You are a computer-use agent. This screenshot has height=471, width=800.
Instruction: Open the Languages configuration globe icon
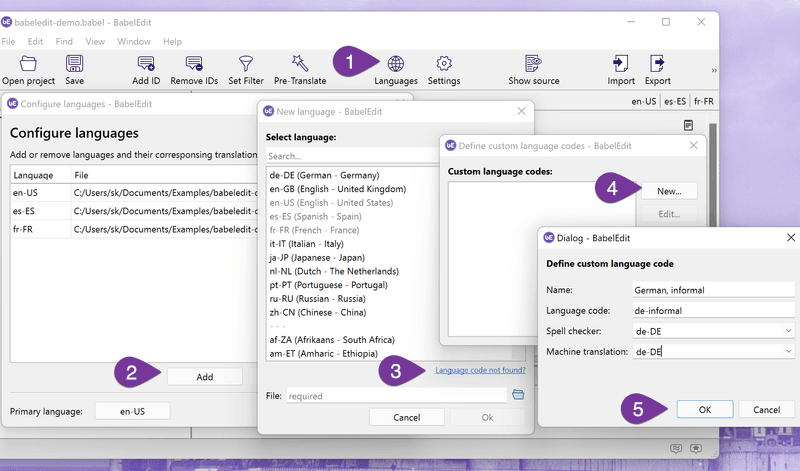coord(395,64)
